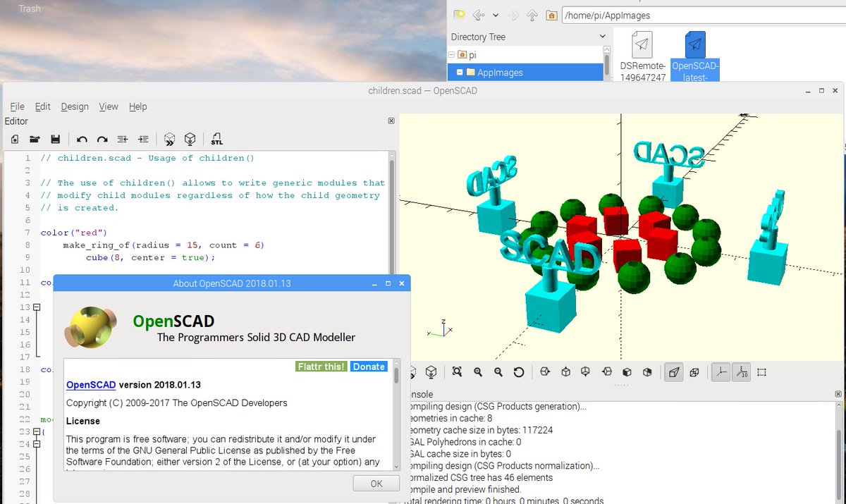This screenshot has width=846, height=504.
Task: Click the Console panel vertical scrollbar
Action: [839, 453]
